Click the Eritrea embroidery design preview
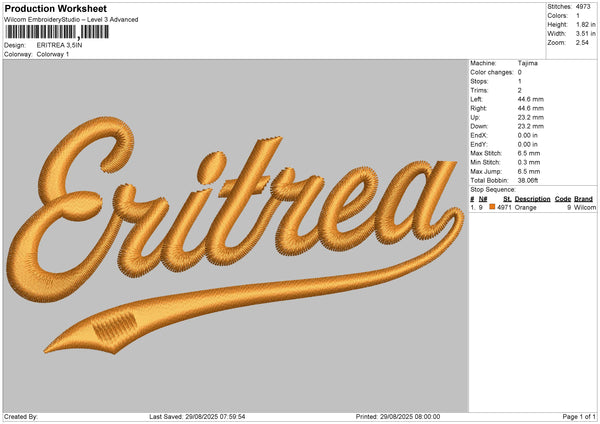The height and width of the screenshot is (424, 600). pos(235,235)
